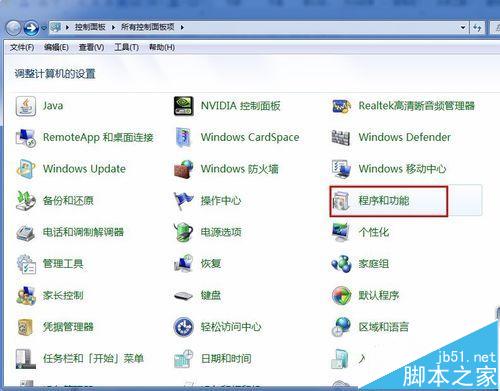Open the 电源选项 link text
The image size is (500, 391).
coord(221,232)
